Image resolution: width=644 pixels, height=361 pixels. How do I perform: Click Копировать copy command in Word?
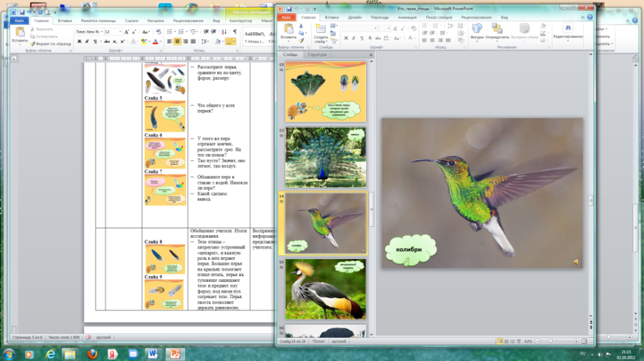coord(44,36)
